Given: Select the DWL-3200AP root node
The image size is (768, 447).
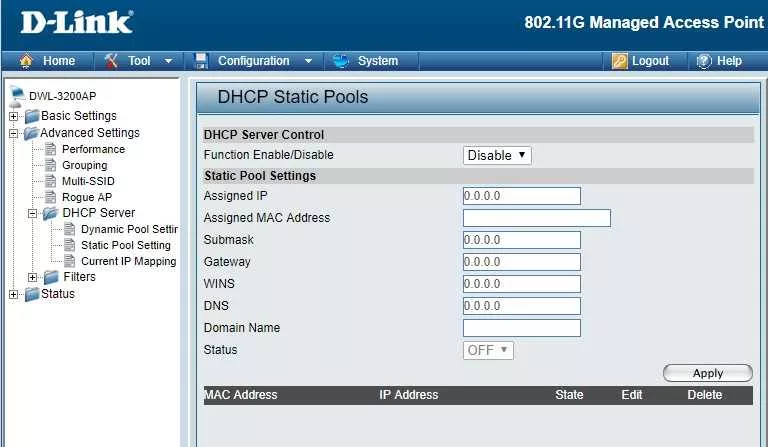Looking at the screenshot, I should (63, 96).
